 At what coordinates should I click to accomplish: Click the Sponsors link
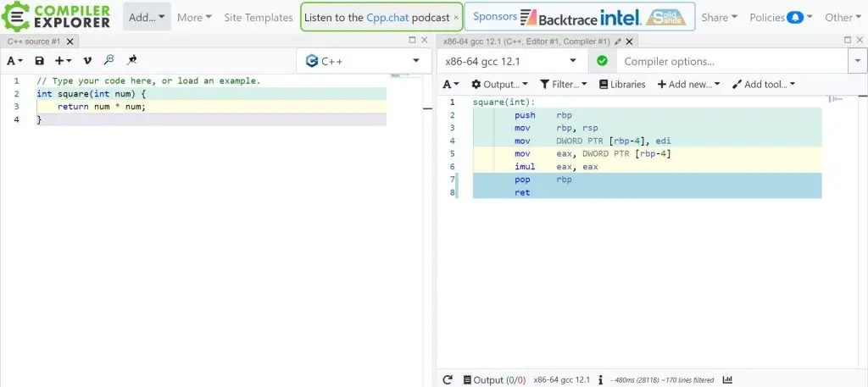(495, 17)
